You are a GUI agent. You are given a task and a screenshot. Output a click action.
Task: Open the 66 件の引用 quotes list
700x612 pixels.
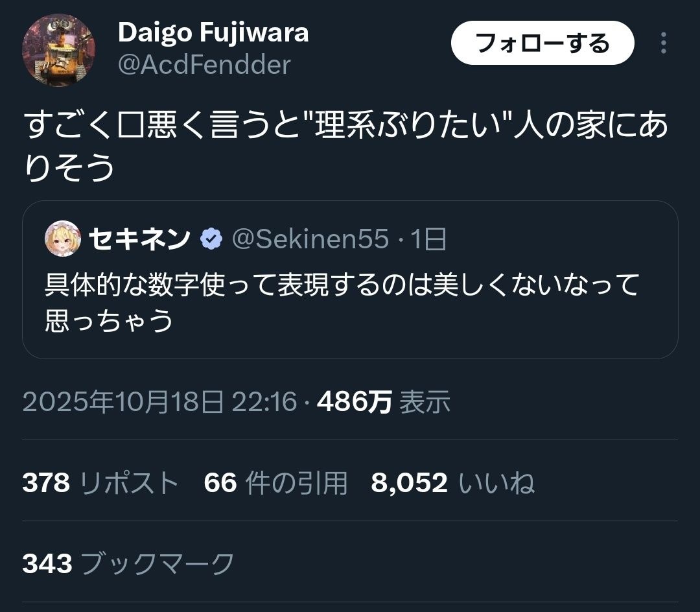click(x=275, y=482)
